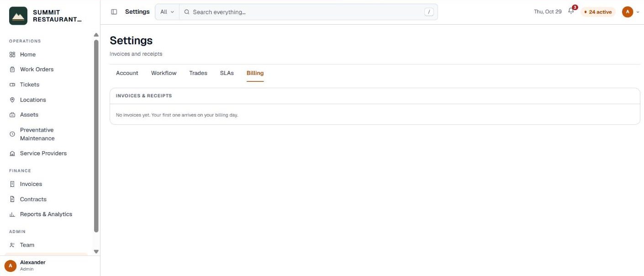Screen dimensions: 644x276
Task: Go to Work Orders page
Action: coord(37,69)
